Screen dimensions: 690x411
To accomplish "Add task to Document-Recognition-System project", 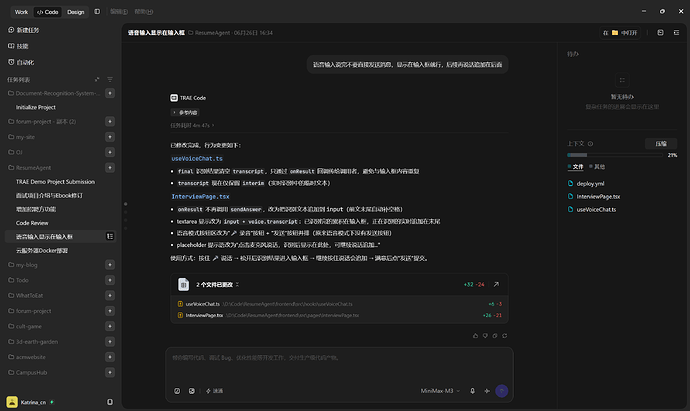I will (x=110, y=93).
